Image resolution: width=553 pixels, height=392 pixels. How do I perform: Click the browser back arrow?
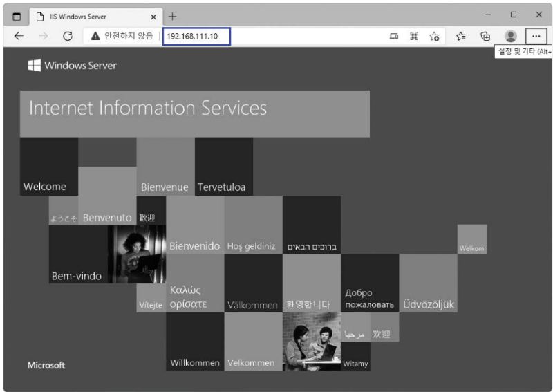pyautogui.click(x=19, y=36)
